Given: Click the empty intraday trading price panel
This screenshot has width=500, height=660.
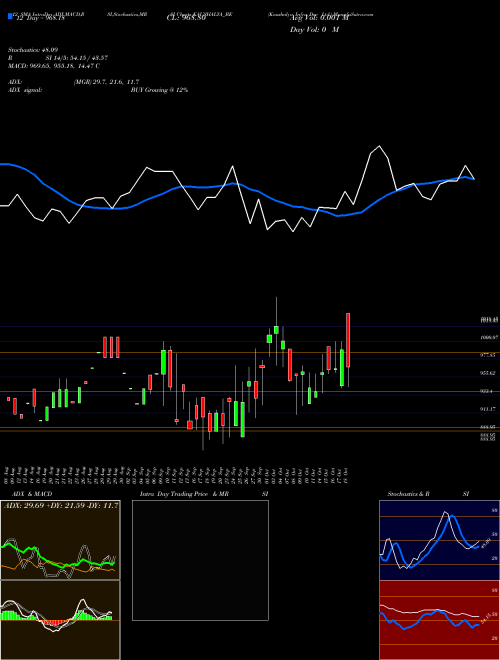Looking at the screenshot, I should [x=200, y=560].
